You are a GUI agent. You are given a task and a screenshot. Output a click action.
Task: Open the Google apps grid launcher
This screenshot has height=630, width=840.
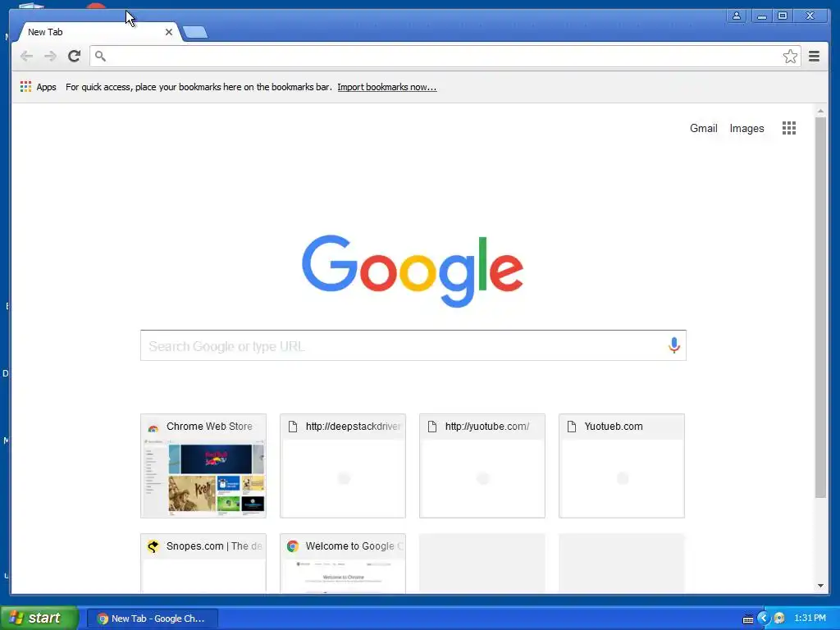[788, 128]
